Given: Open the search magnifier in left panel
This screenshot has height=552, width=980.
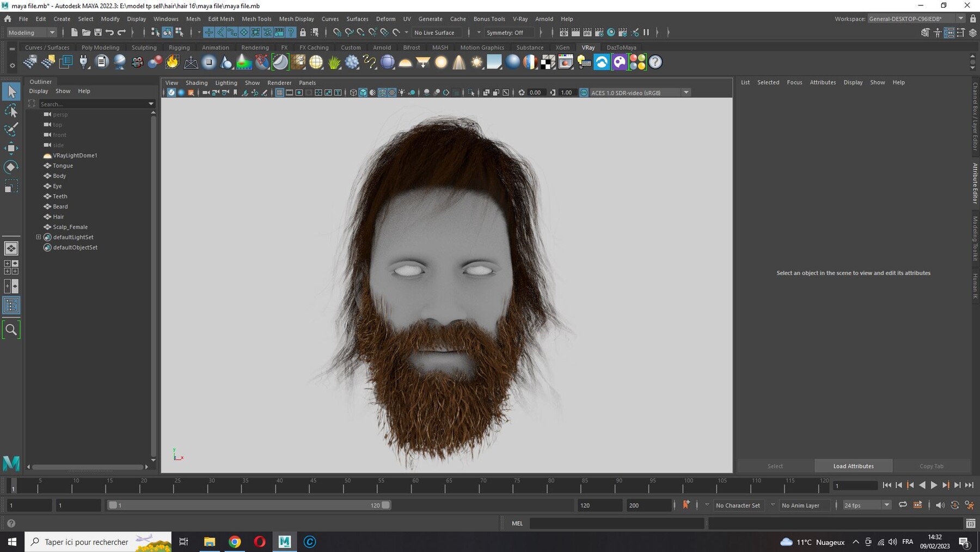Looking at the screenshot, I should (x=11, y=330).
